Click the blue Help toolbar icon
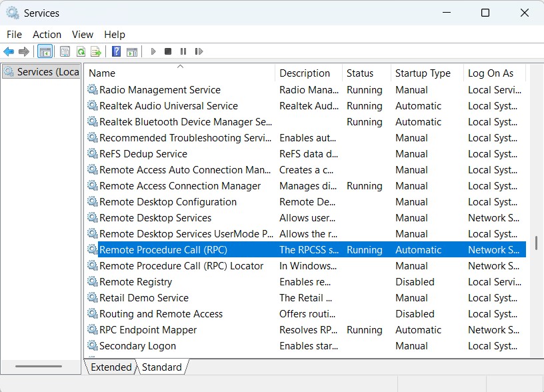 (x=116, y=51)
